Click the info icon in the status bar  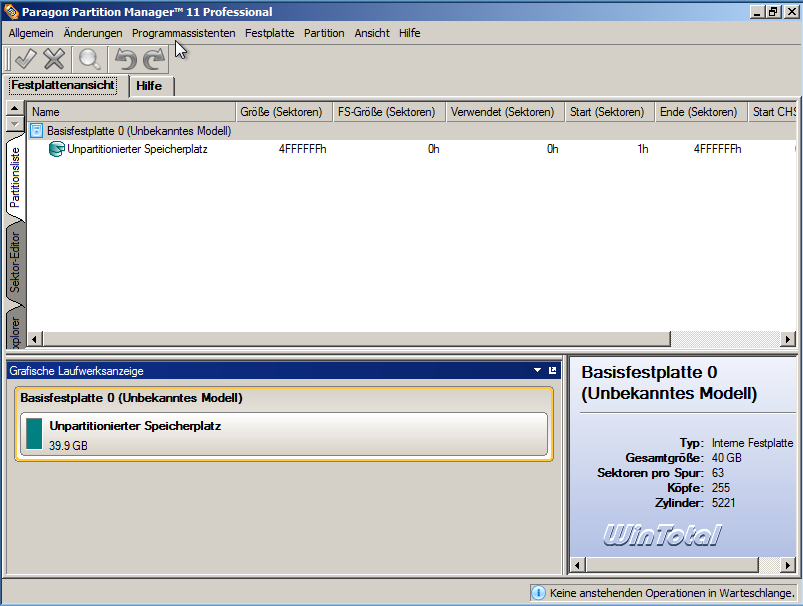point(539,593)
